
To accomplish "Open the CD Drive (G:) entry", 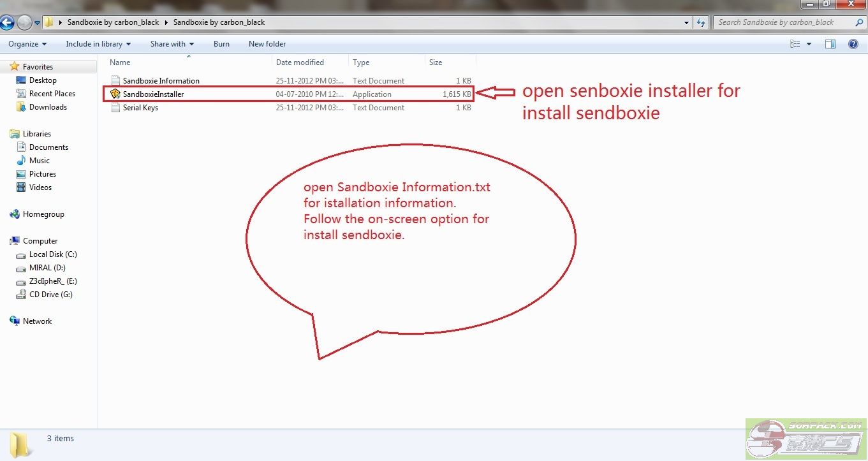I will click(x=50, y=295).
